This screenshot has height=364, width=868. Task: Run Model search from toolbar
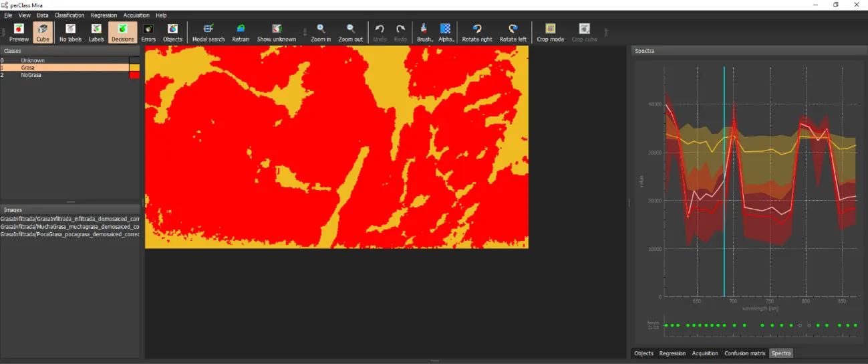point(208,32)
